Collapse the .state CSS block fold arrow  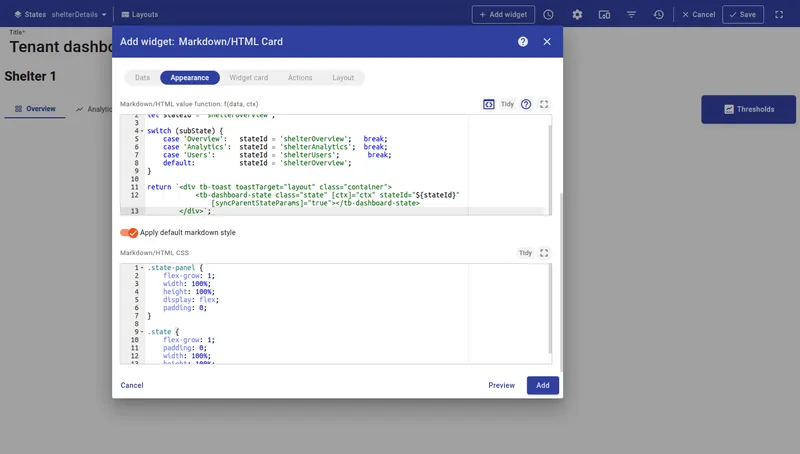[142, 332]
